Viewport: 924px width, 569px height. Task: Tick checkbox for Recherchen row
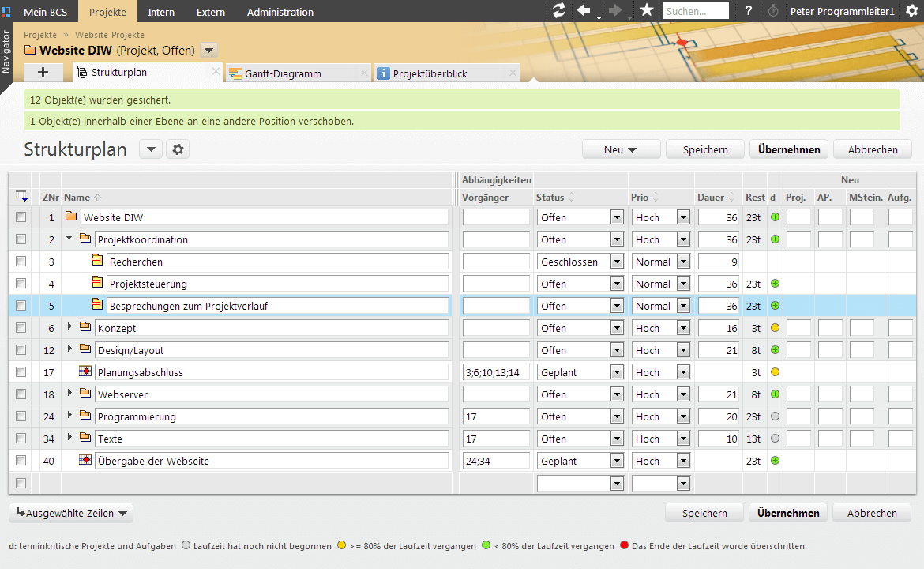[x=21, y=262]
